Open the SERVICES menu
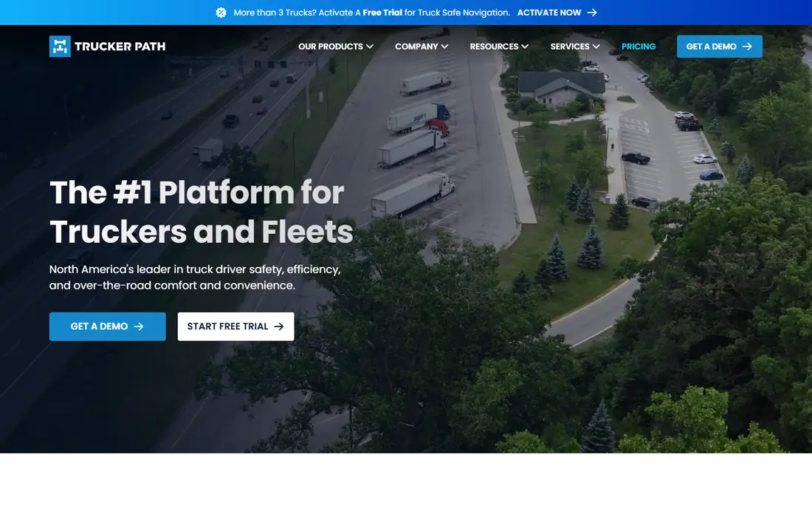 click(570, 47)
